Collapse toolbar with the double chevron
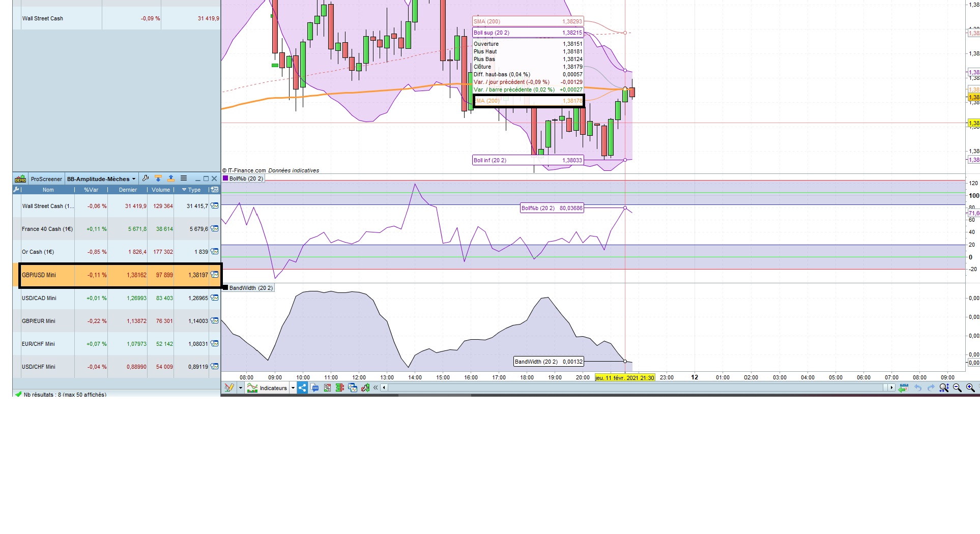980x534 pixels. (x=376, y=388)
